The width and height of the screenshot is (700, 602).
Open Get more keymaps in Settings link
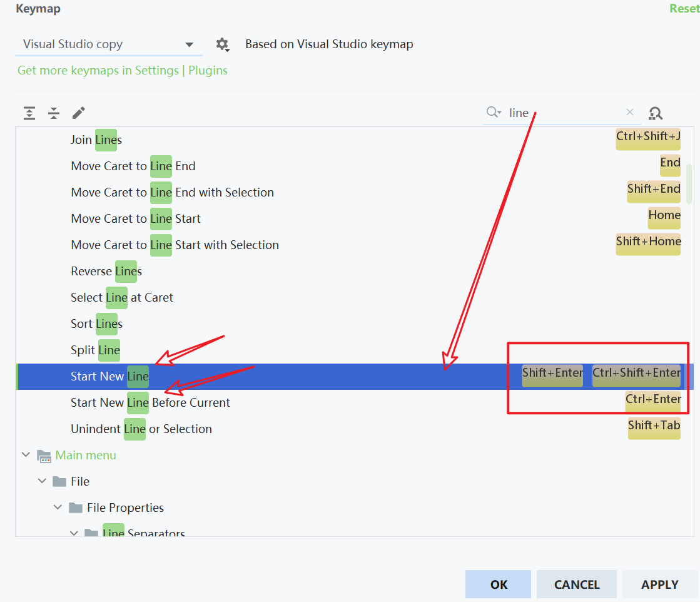coord(123,71)
